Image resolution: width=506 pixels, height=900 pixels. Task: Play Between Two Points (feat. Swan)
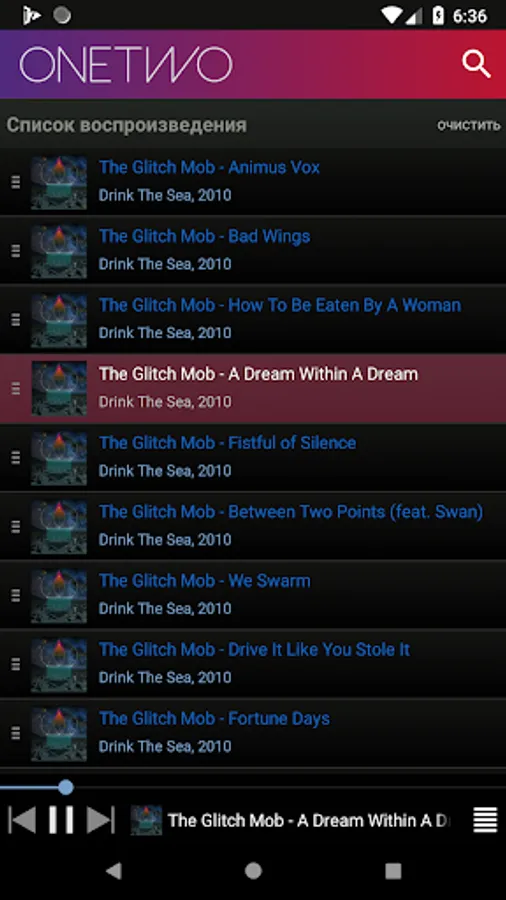(253, 526)
